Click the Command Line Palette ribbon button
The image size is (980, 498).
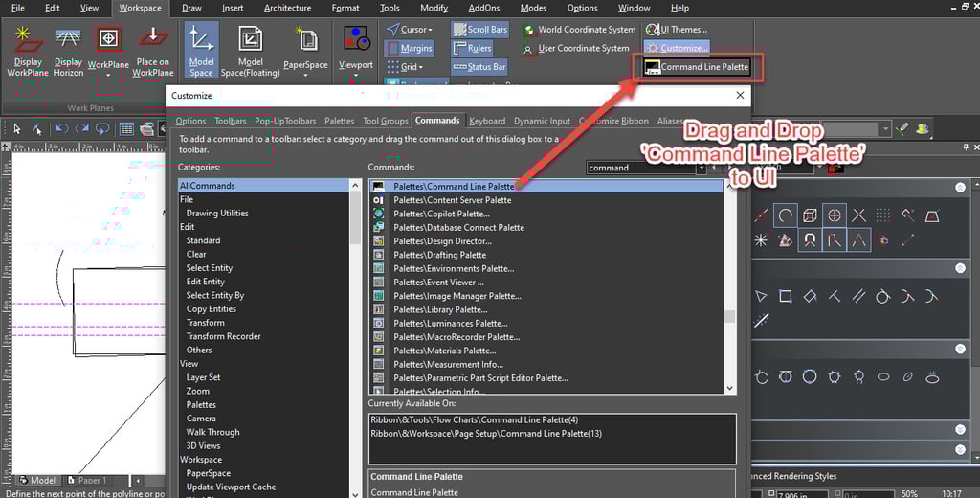tap(697, 67)
